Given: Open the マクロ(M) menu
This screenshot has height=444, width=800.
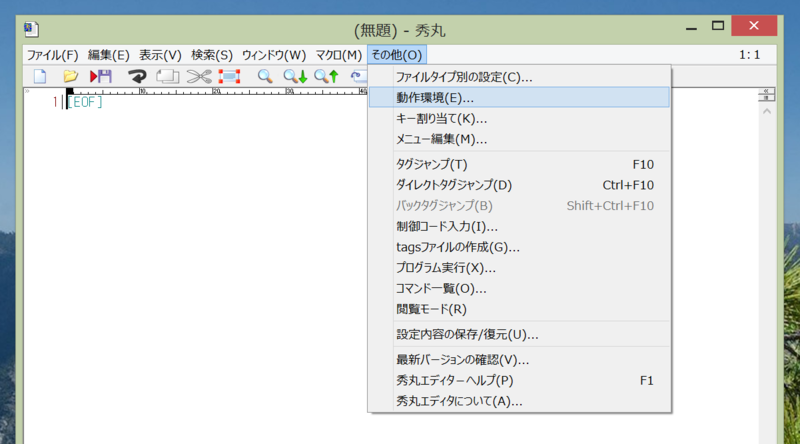Looking at the screenshot, I should pos(338,55).
